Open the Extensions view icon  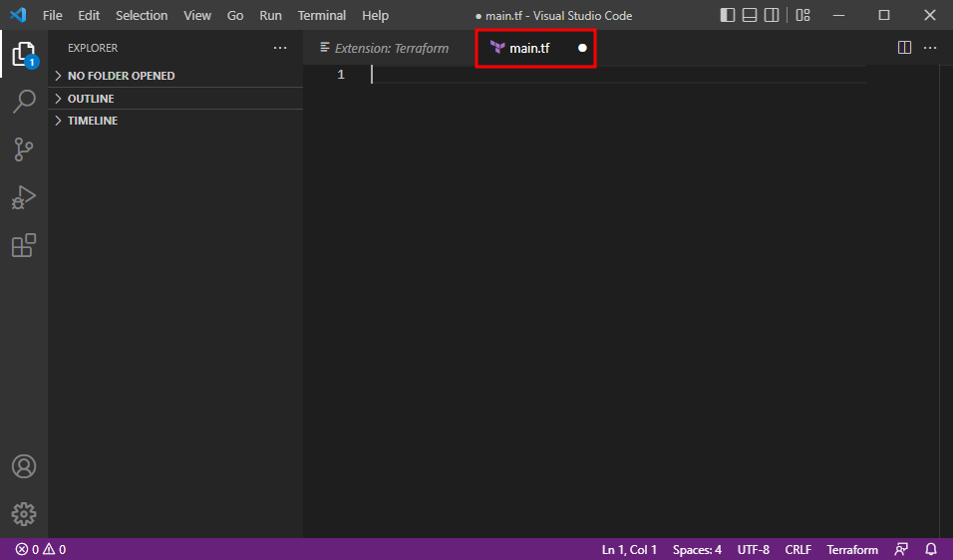(x=24, y=245)
